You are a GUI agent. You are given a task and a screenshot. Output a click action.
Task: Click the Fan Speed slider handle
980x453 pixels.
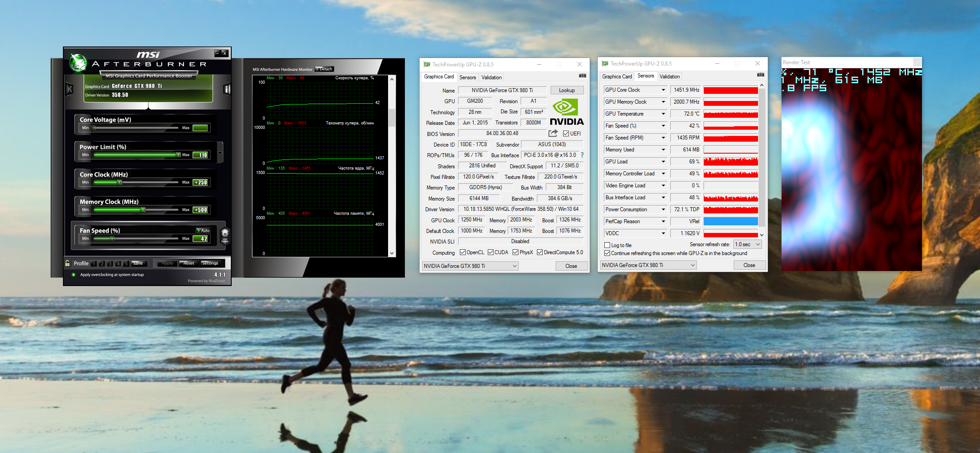point(113,239)
